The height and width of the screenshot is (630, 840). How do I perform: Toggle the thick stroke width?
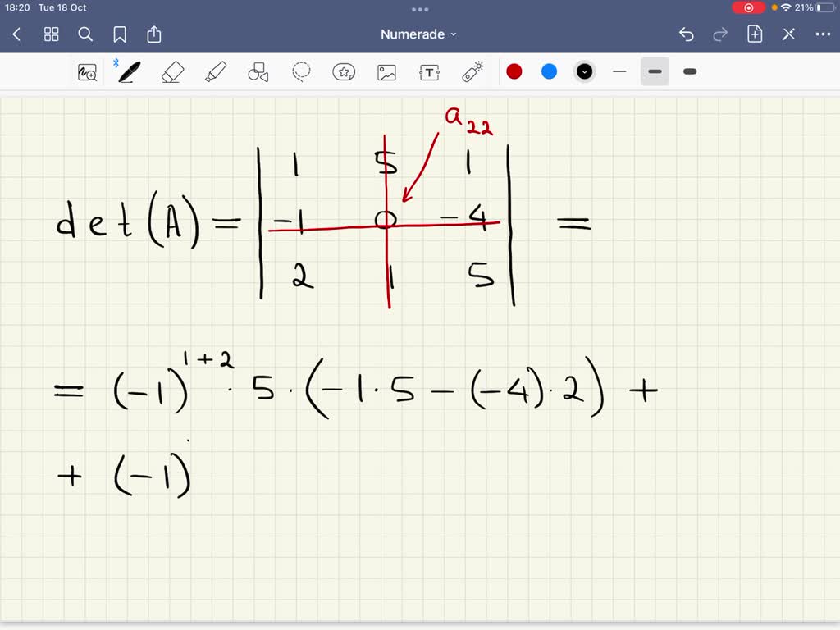tap(689, 71)
